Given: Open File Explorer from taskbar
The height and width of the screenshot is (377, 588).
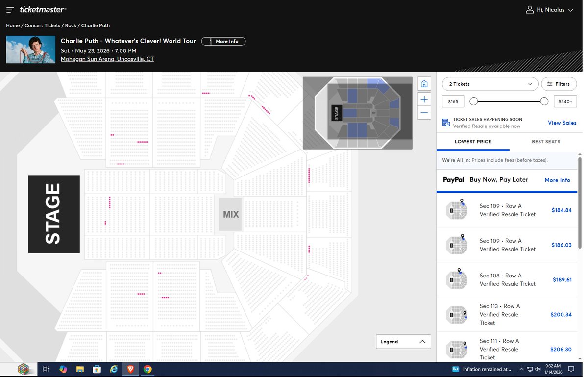Looking at the screenshot, I should pos(80,369).
